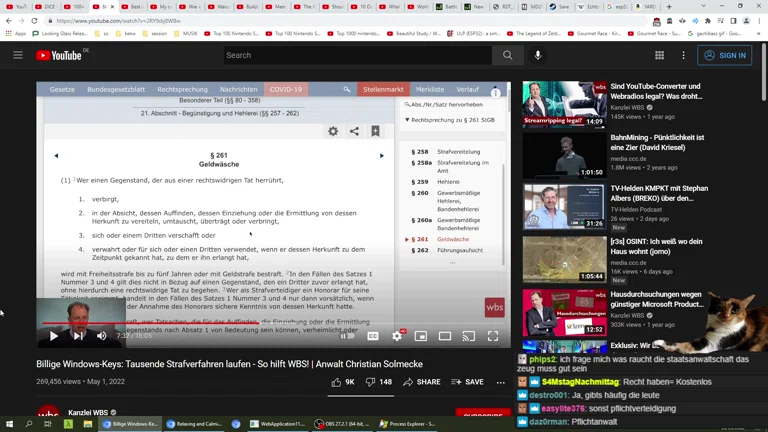Open the YouTube hamburger guide menu

click(x=18, y=55)
